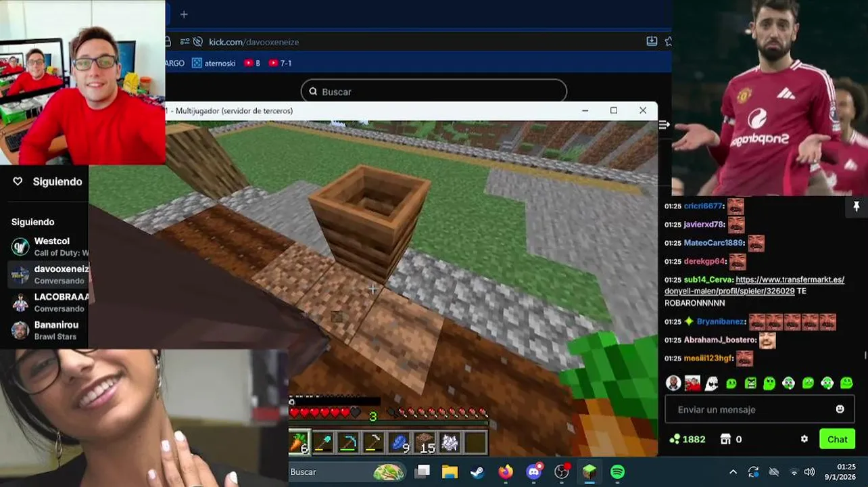
Task: Select the dirt block stack of 15
Action: 425,442
